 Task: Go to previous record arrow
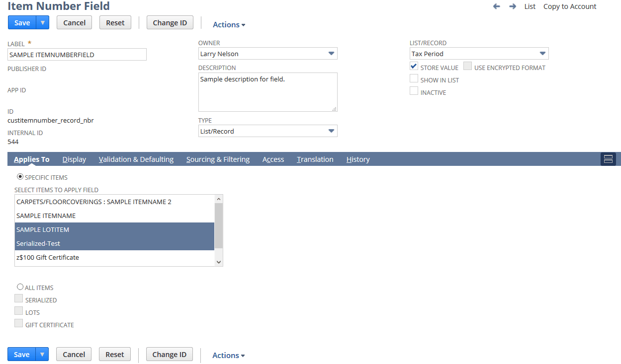(x=496, y=6)
